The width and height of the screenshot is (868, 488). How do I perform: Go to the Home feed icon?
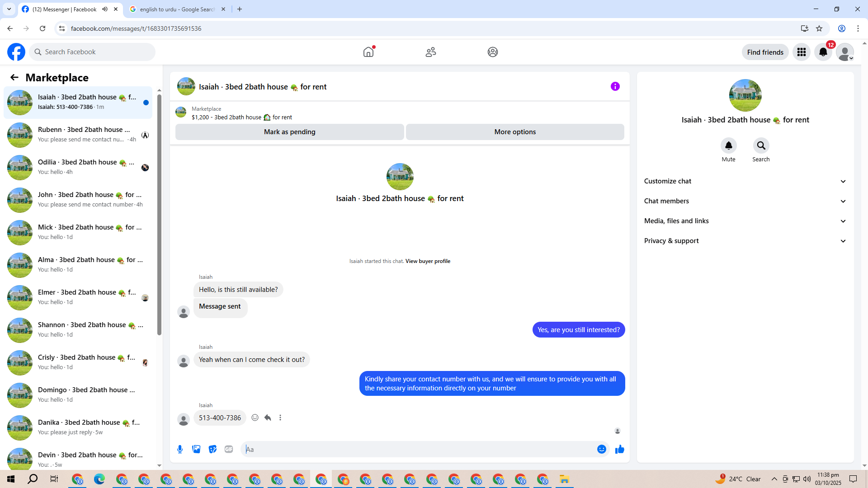(368, 52)
